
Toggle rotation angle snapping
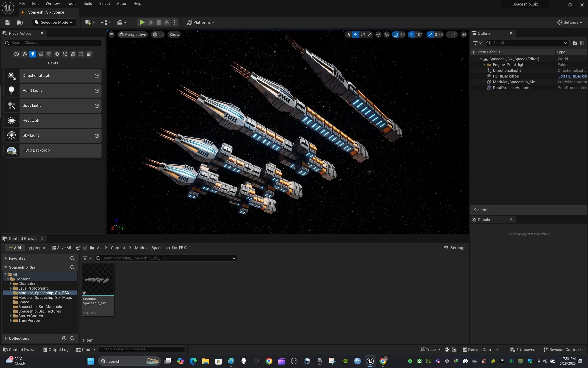(411, 34)
